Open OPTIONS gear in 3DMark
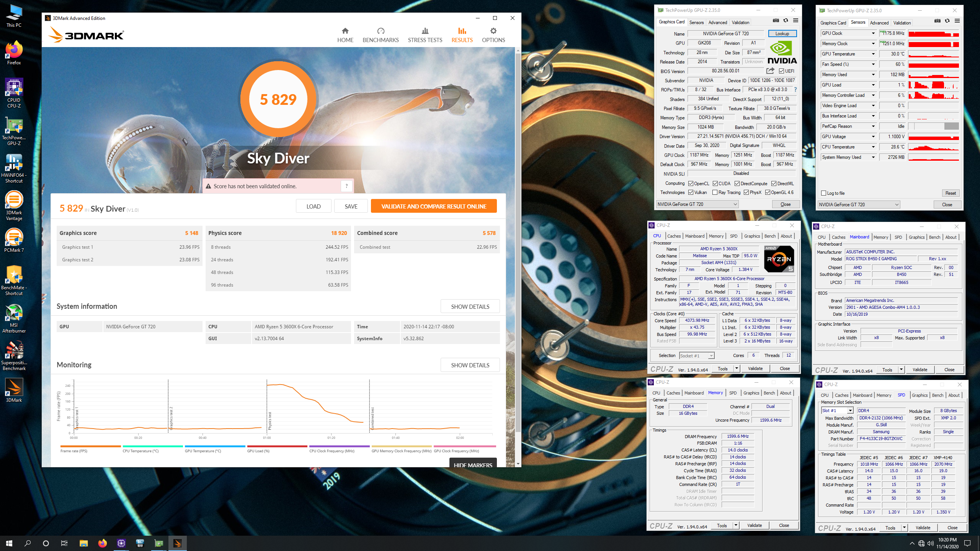The width and height of the screenshot is (980, 551). click(493, 31)
